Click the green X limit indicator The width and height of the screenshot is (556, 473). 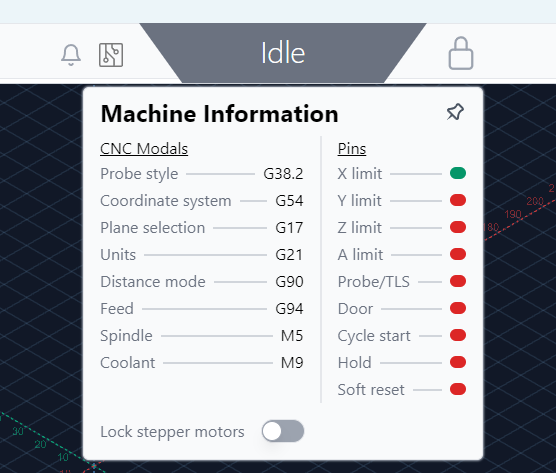(x=458, y=173)
